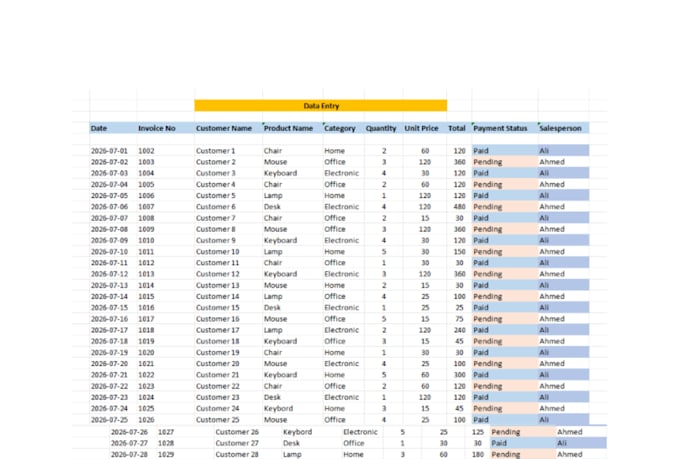Image resolution: width=680 pixels, height=459 pixels.
Task: Click total 300 in Customer 21 row
Action: [459, 375]
